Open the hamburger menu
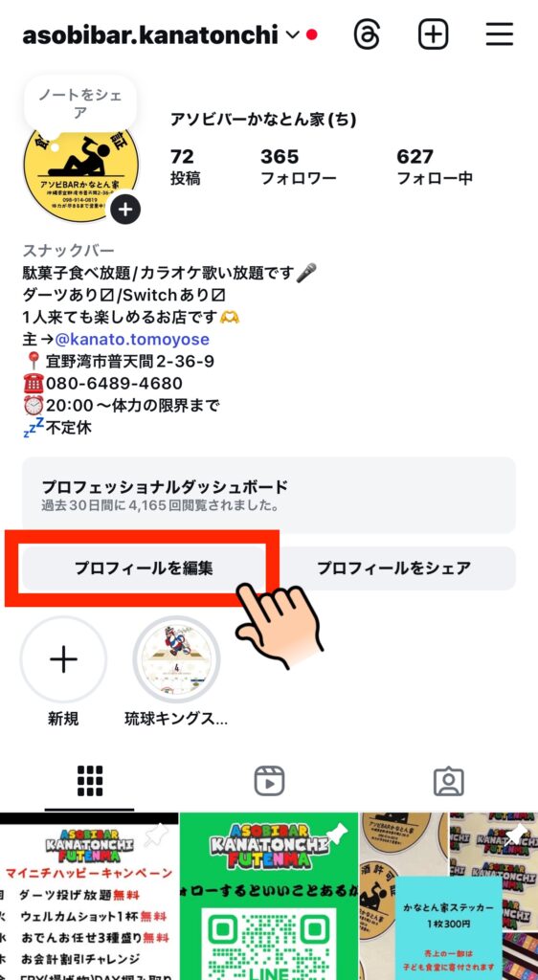The image size is (538, 980). pyautogui.click(x=500, y=34)
